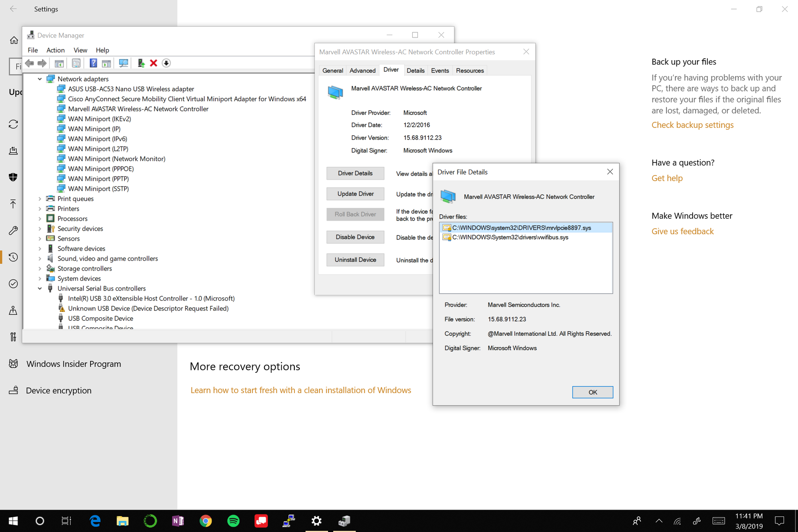Click Show/Hide Console Tree toolbar icon
The image size is (798, 532).
(x=59, y=63)
